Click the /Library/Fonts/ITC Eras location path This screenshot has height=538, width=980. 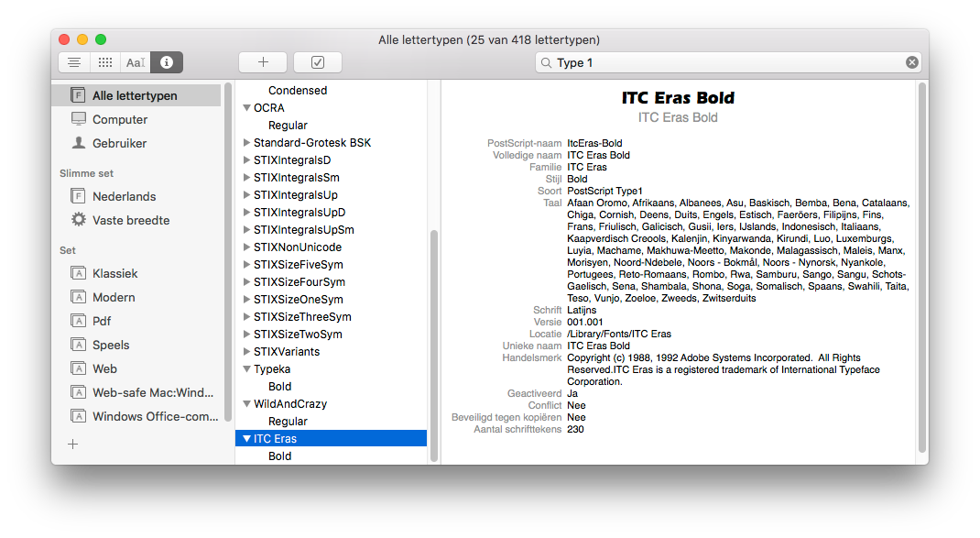tap(619, 334)
